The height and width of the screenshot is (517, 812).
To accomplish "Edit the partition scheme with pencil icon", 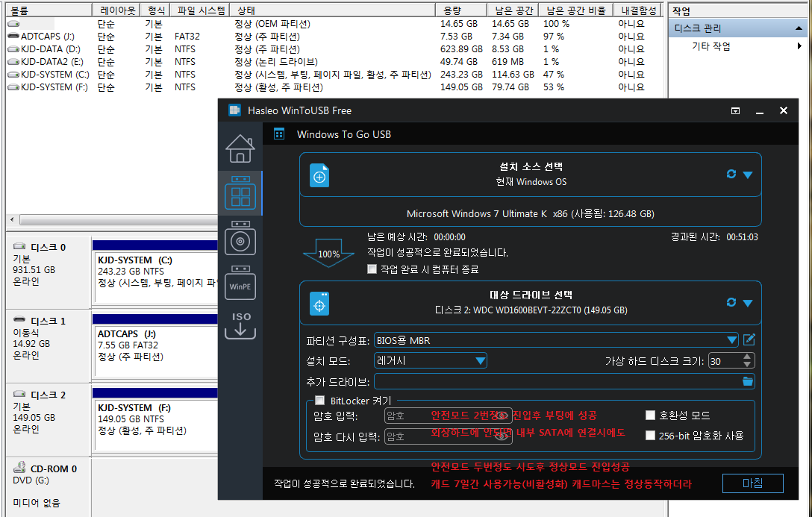I will [749, 339].
